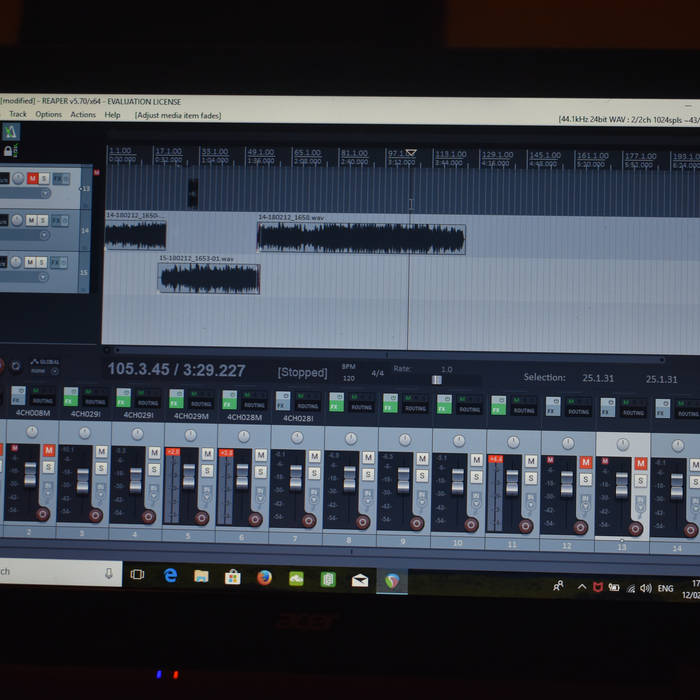Click the FX button on track 14

click(58, 221)
